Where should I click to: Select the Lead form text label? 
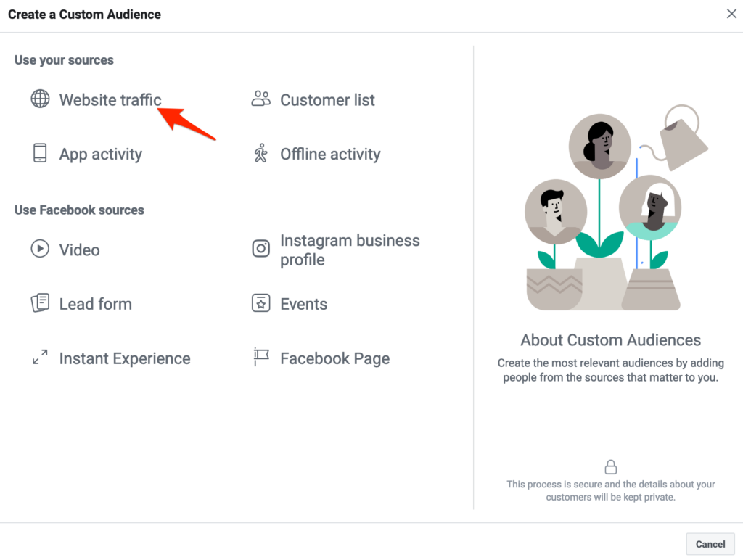tap(96, 304)
